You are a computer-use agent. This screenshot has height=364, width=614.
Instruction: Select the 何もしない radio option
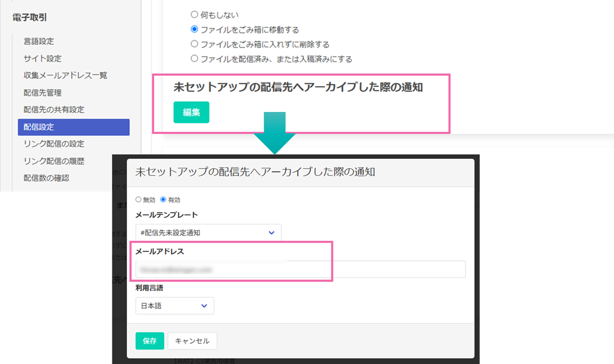point(194,15)
